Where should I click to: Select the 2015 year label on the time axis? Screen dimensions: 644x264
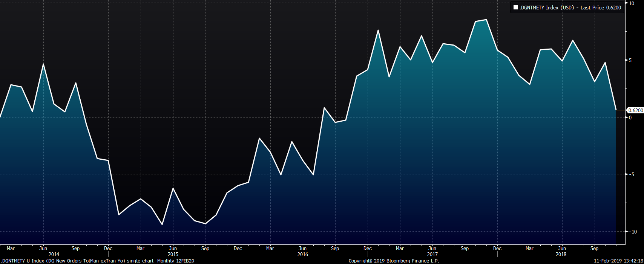tap(173, 254)
